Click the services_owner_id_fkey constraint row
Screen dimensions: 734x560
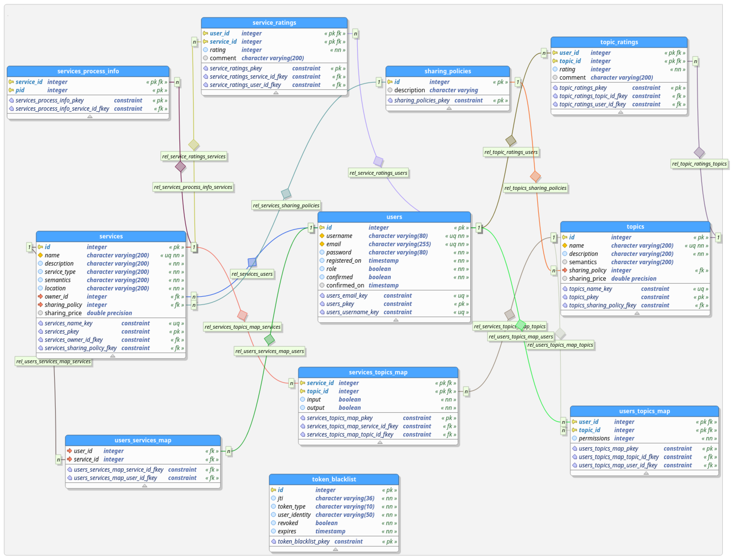click(x=111, y=340)
